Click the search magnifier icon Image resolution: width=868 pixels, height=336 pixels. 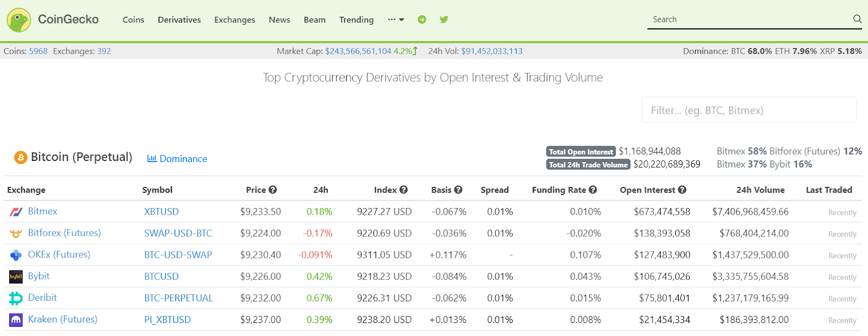coord(857,19)
